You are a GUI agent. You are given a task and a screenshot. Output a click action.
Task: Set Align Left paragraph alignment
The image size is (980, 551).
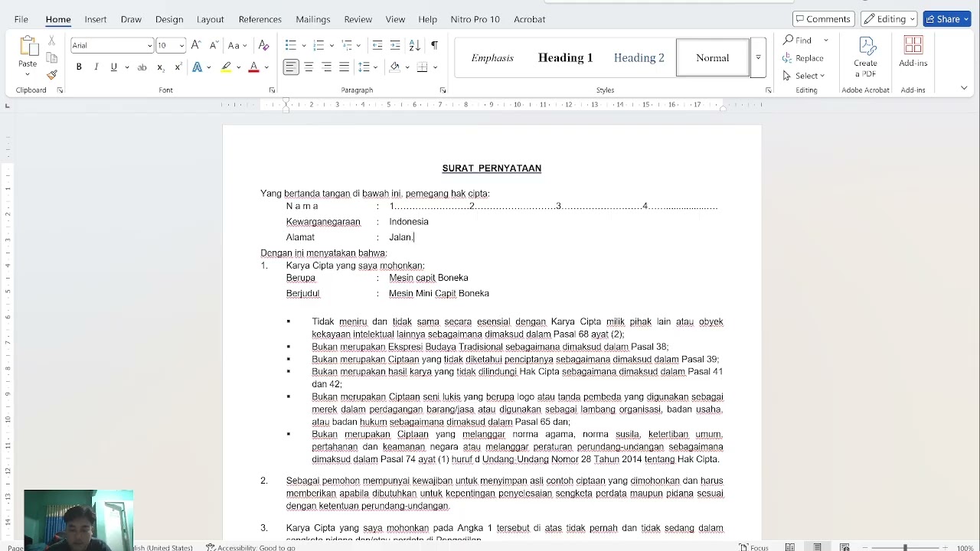(291, 67)
